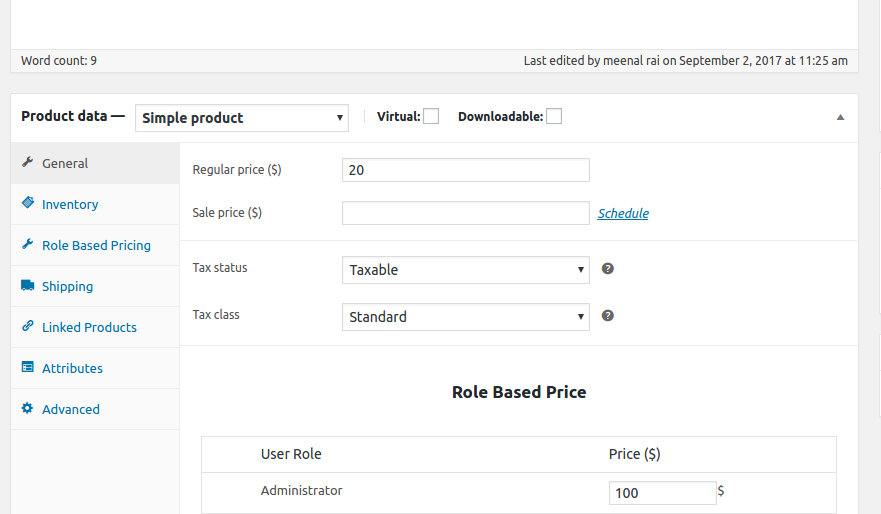
Task: Click the Tax status label
Action: point(220,268)
